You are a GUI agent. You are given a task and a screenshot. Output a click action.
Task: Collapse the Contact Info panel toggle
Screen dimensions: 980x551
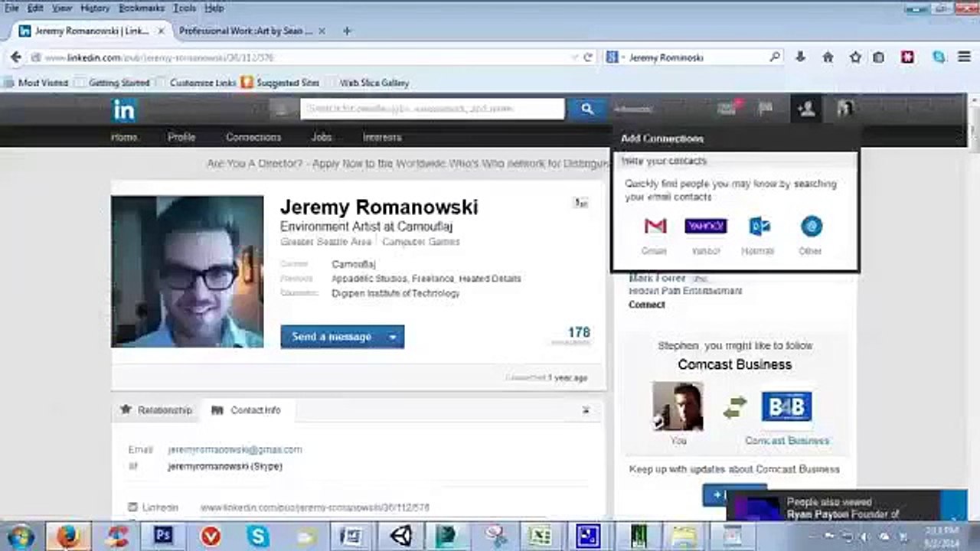tap(586, 410)
